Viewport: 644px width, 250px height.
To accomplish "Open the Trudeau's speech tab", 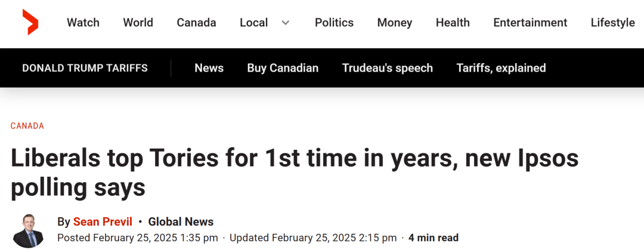I will (388, 68).
